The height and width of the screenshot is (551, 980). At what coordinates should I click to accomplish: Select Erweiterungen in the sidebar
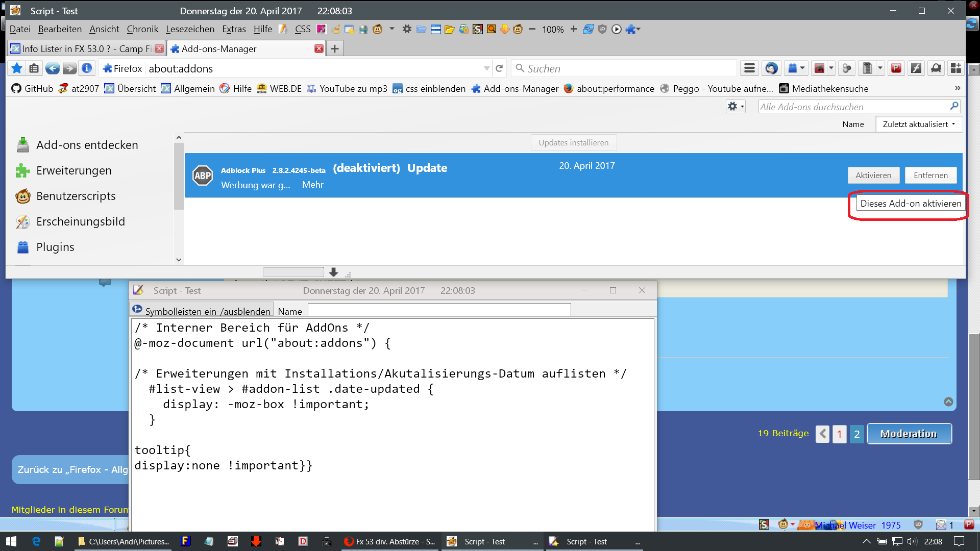click(73, 170)
